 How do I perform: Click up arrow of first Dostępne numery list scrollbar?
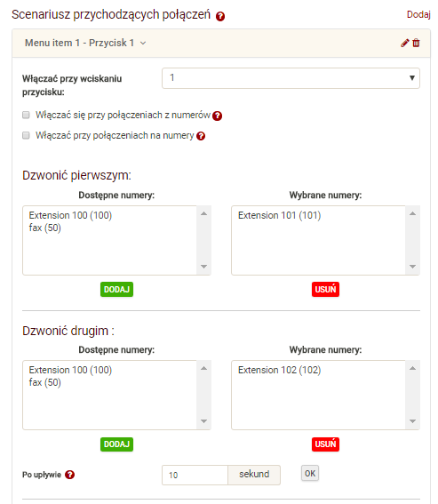[x=203, y=213]
